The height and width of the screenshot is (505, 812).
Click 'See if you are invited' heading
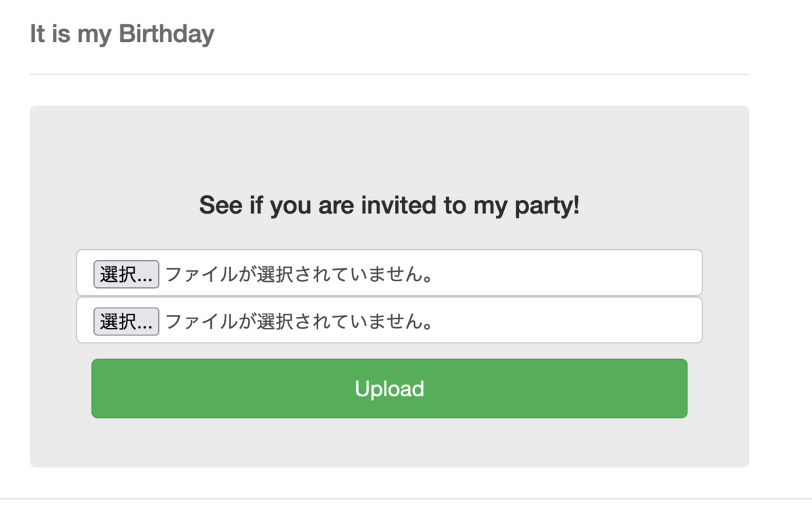tap(389, 205)
